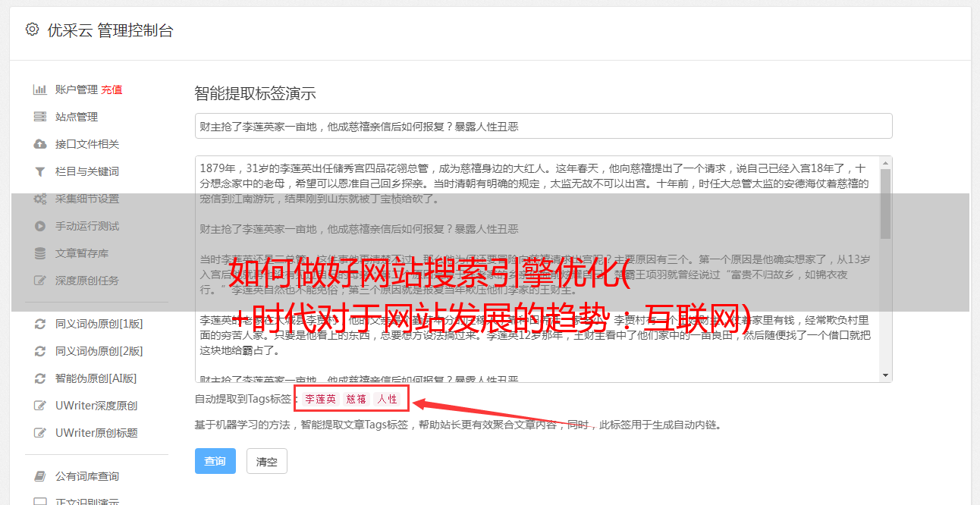Click the book icon for 公有词库查询
Screen dimensions: 980x505
(x=40, y=476)
